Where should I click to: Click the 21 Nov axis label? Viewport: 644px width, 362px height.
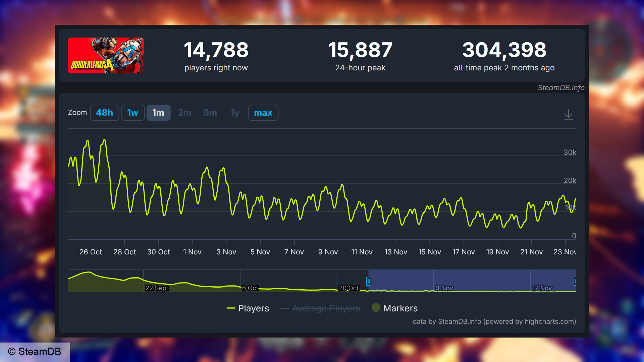pyautogui.click(x=531, y=252)
